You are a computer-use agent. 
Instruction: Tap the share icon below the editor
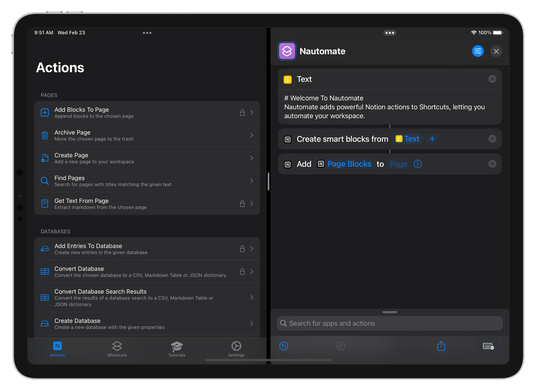441,346
